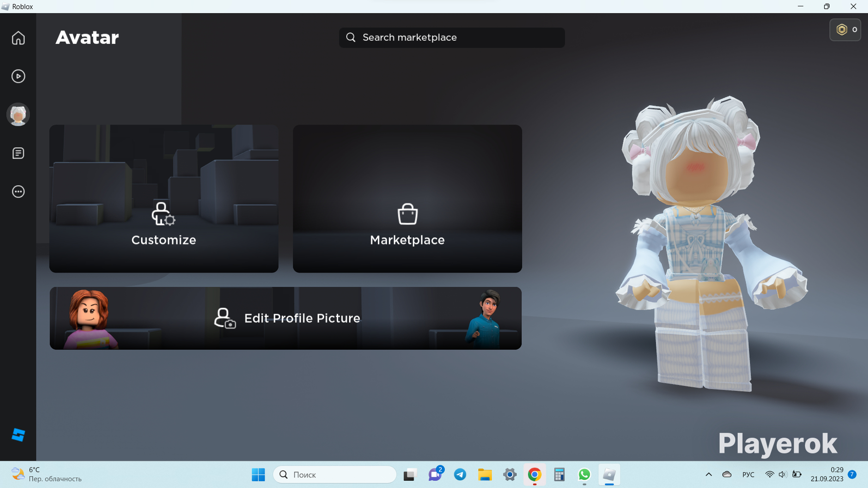This screenshot has width=868, height=488.
Task: Click the Roblox taskbar app icon
Action: pyautogui.click(x=609, y=474)
